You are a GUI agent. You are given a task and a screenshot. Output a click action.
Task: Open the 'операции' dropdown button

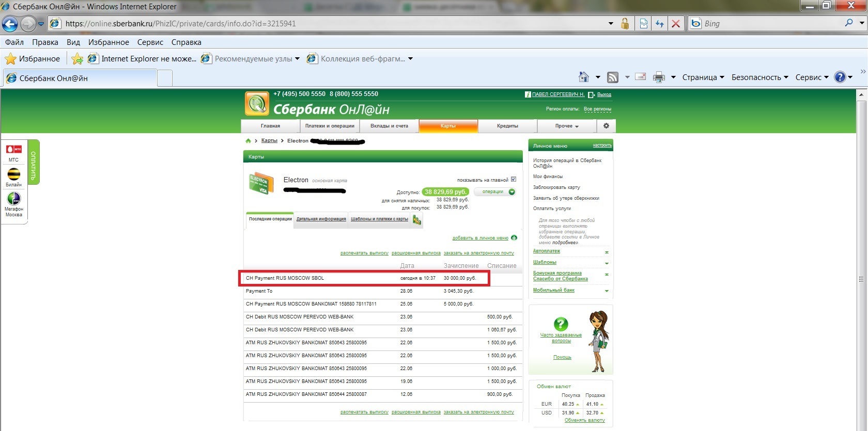[x=495, y=192]
